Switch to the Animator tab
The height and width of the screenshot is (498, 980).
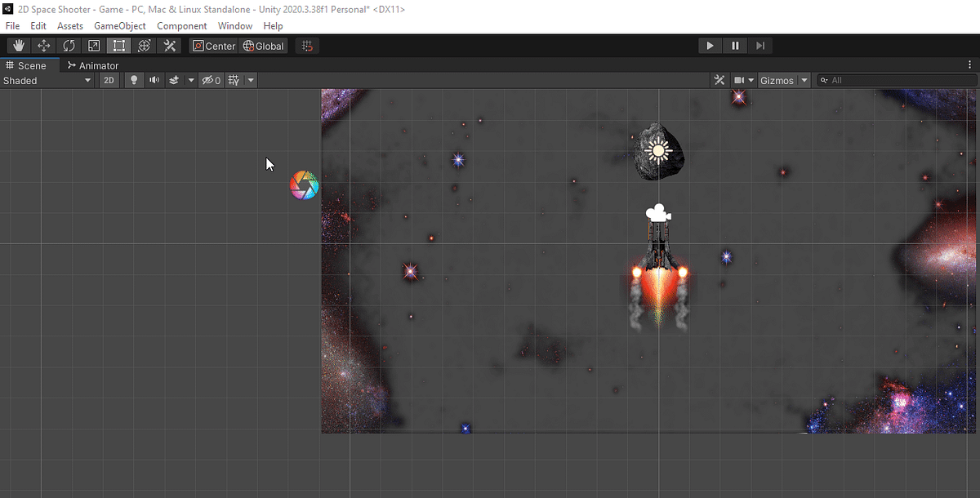tap(92, 65)
